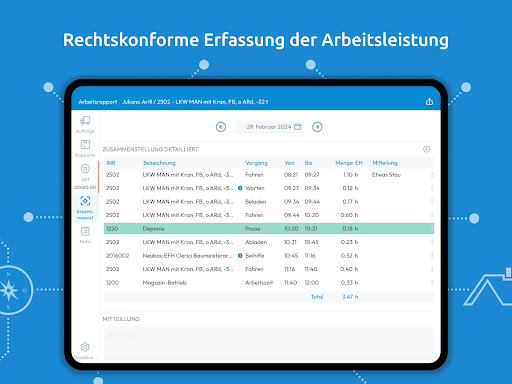Click the Total 3.47 h value
Screen dimensions: 512x384
point(350,297)
